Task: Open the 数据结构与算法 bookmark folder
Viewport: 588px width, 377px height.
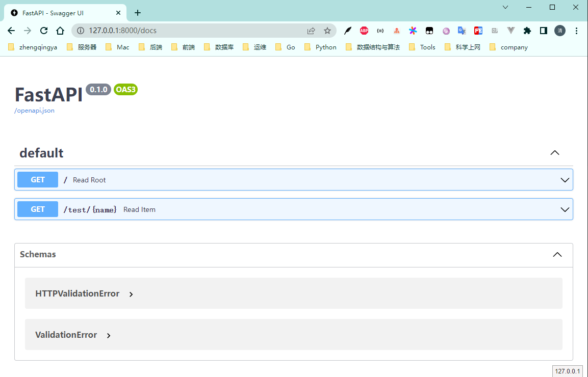Action: [373, 47]
